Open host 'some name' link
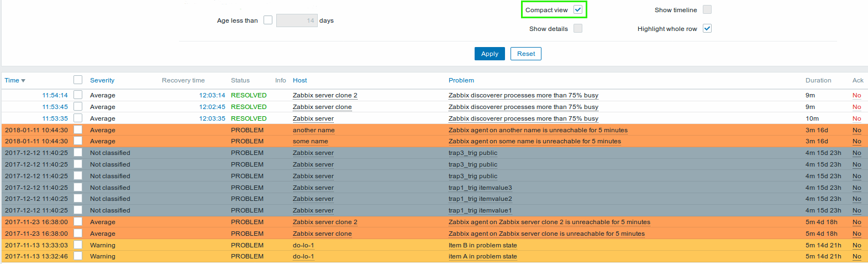 [311, 141]
